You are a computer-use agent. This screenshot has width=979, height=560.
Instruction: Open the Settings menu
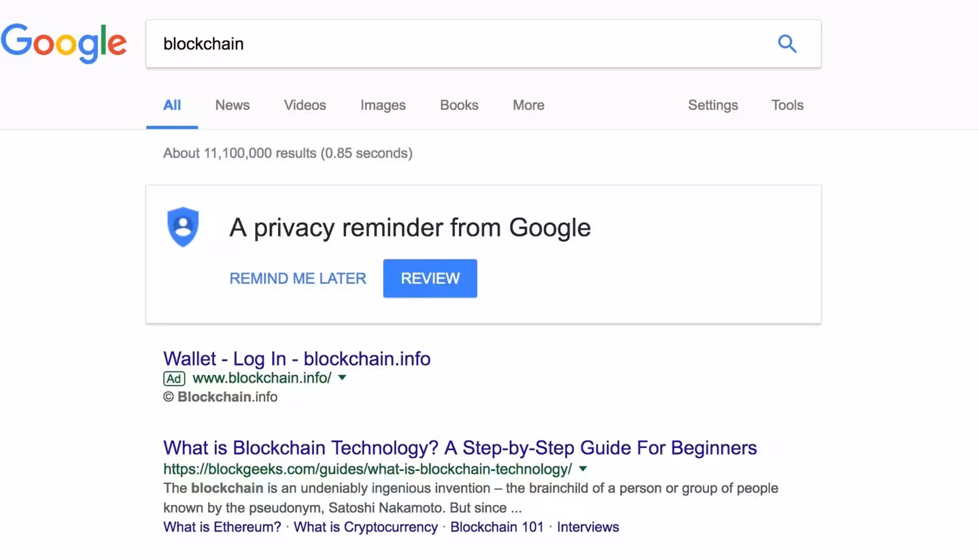(x=712, y=105)
